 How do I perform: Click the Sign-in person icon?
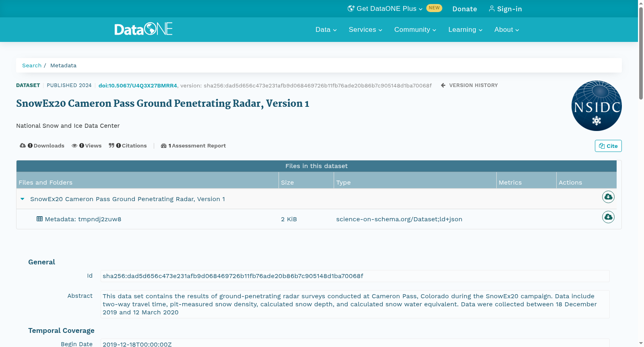(x=491, y=8)
